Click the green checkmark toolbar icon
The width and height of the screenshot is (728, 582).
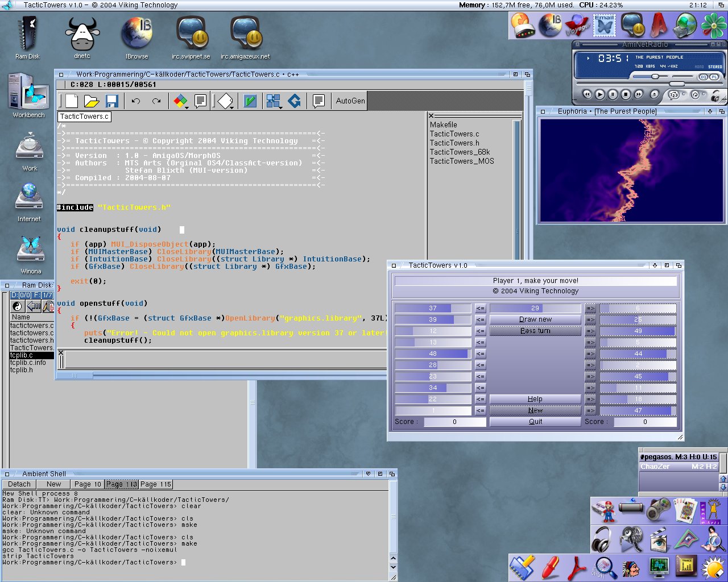(x=250, y=101)
